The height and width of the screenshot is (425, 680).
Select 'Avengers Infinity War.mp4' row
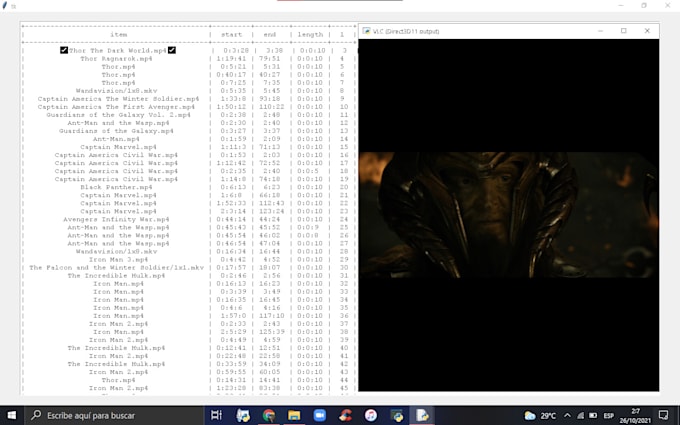[116, 219]
